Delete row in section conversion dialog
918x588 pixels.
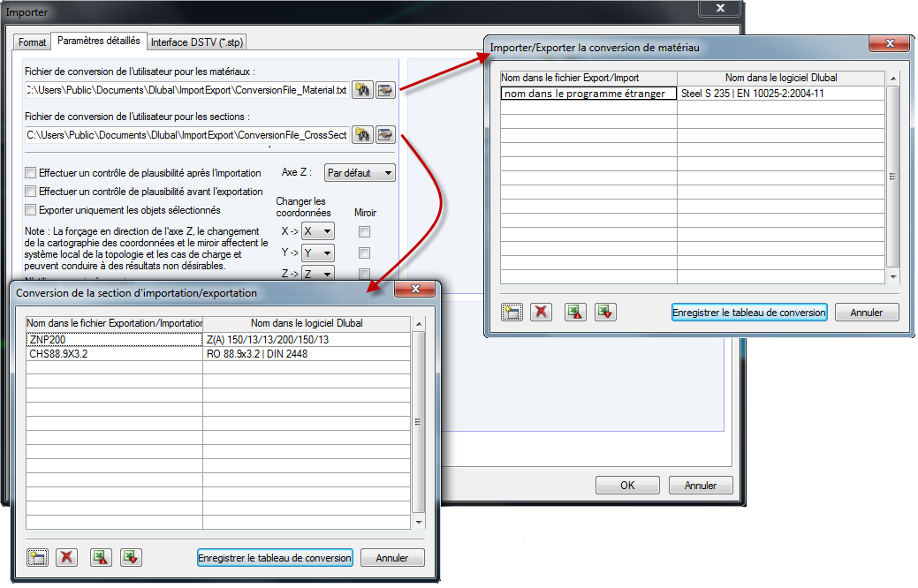[67, 558]
